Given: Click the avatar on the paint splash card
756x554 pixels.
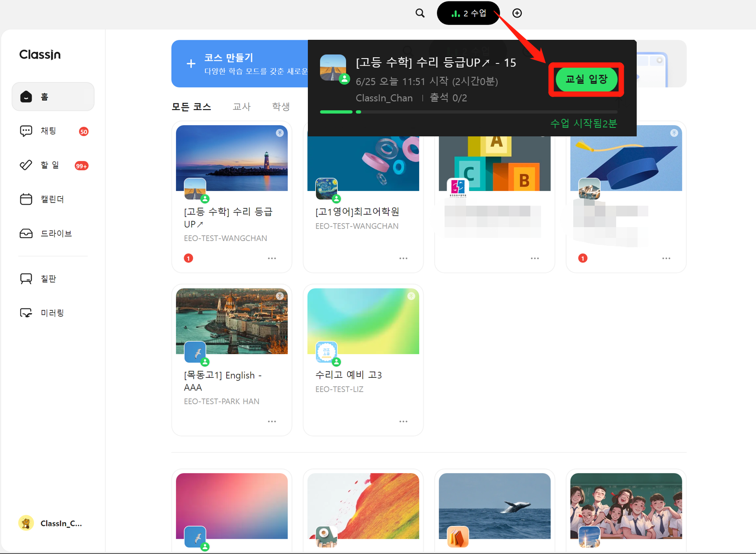Looking at the screenshot, I should [x=327, y=537].
